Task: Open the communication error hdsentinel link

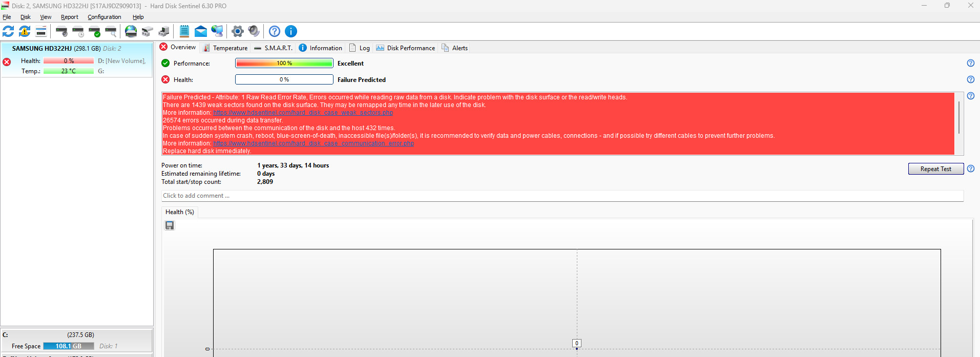Action: (x=314, y=143)
